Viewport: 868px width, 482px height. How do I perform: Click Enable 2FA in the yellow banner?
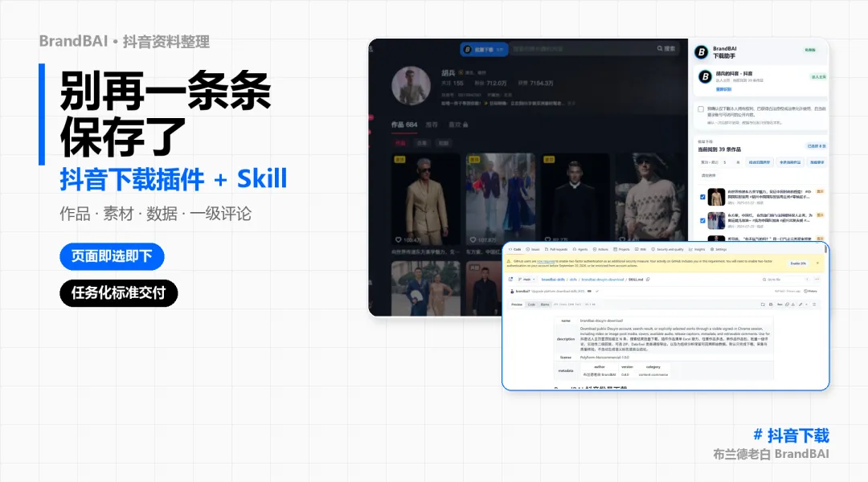click(x=798, y=263)
